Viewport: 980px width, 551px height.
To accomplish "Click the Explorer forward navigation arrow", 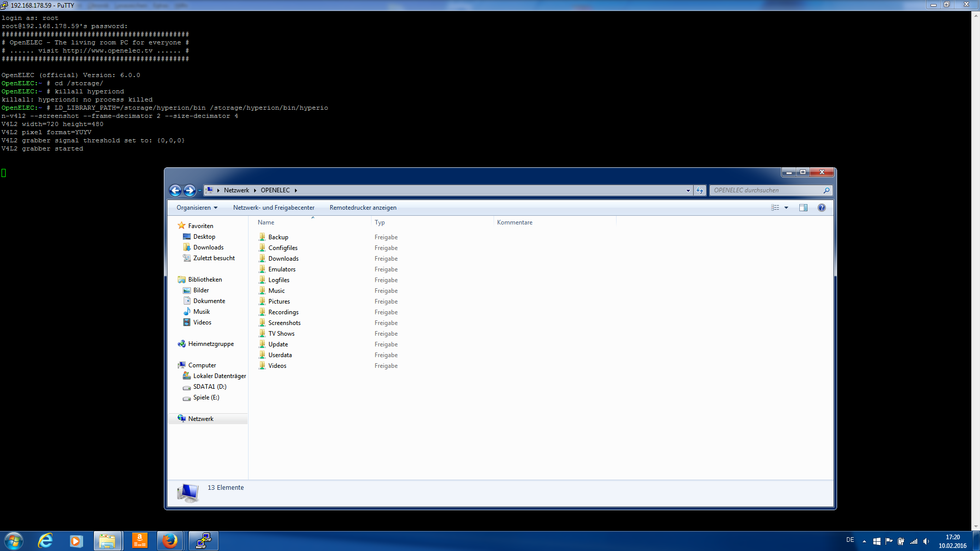I will coord(189,190).
